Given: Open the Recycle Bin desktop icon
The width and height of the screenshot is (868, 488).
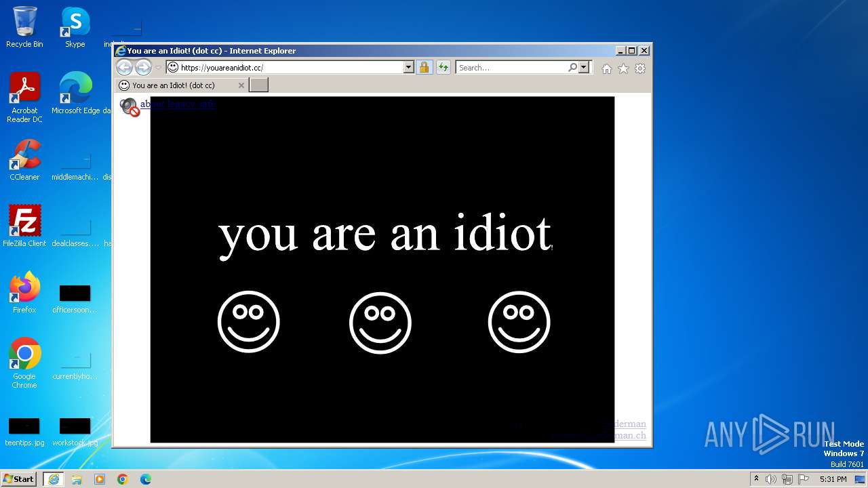Looking at the screenshot, I should [24, 28].
